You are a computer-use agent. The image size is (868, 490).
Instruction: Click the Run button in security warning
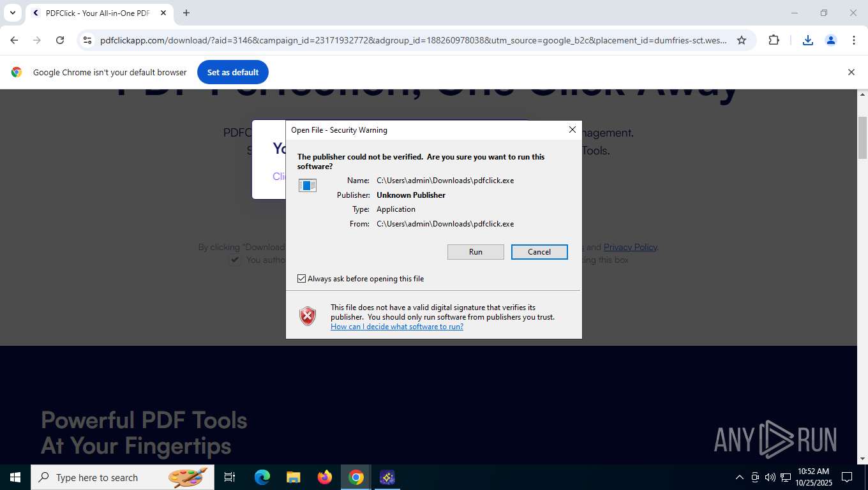click(475, 252)
